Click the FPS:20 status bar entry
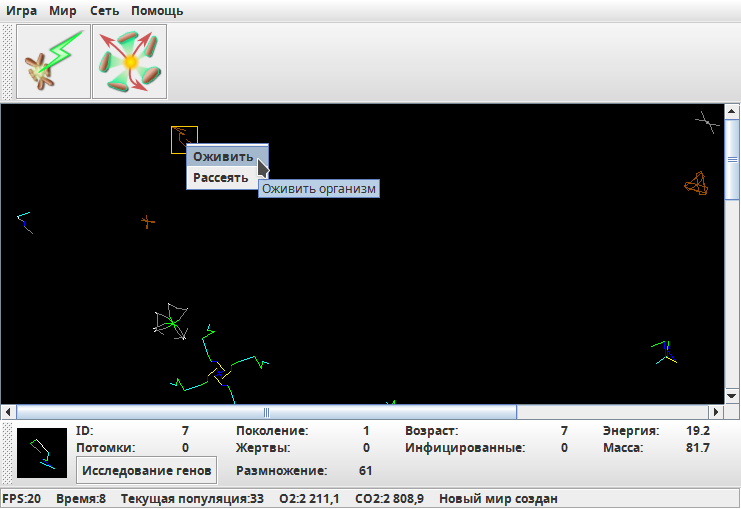This screenshot has height=509, width=741. pyautogui.click(x=22, y=499)
